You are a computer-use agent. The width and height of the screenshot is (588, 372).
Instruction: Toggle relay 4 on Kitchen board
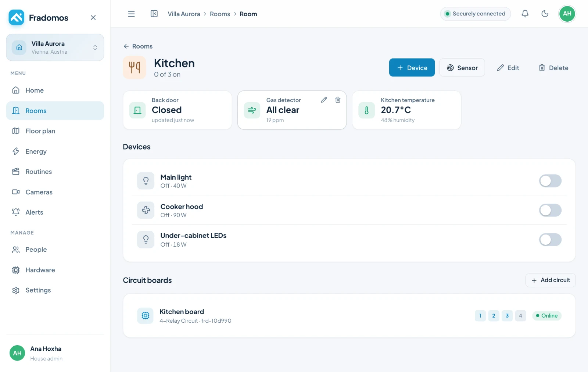520,316
